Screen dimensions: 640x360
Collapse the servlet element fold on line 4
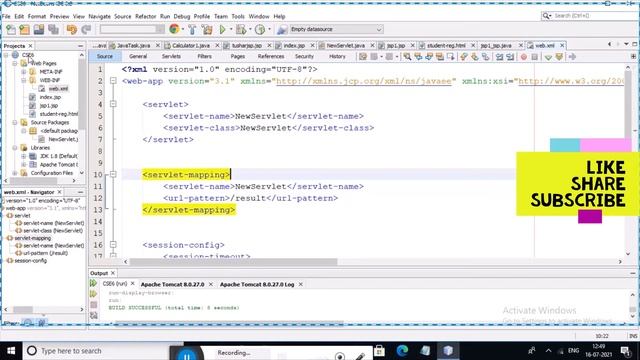pyautogui.click(x=113, y=104)
